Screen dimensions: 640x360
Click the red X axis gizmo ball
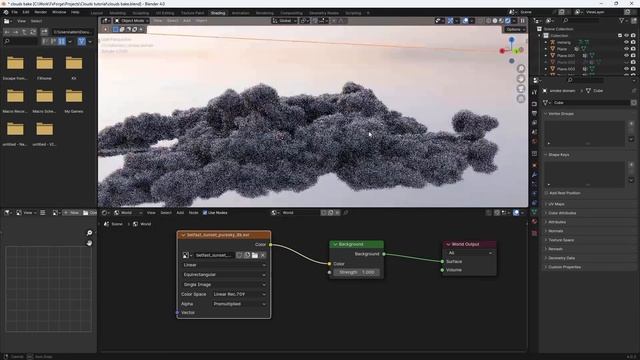click(502, 51)
